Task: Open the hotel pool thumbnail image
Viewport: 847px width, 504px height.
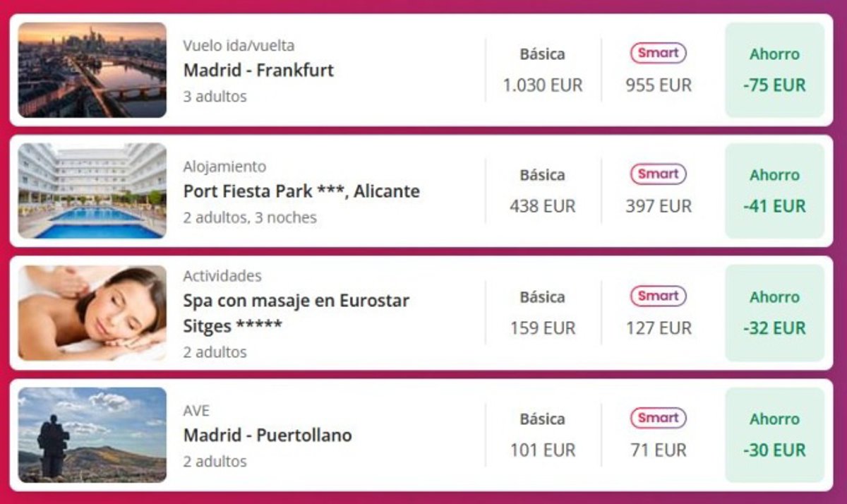Action: (92, 191)
